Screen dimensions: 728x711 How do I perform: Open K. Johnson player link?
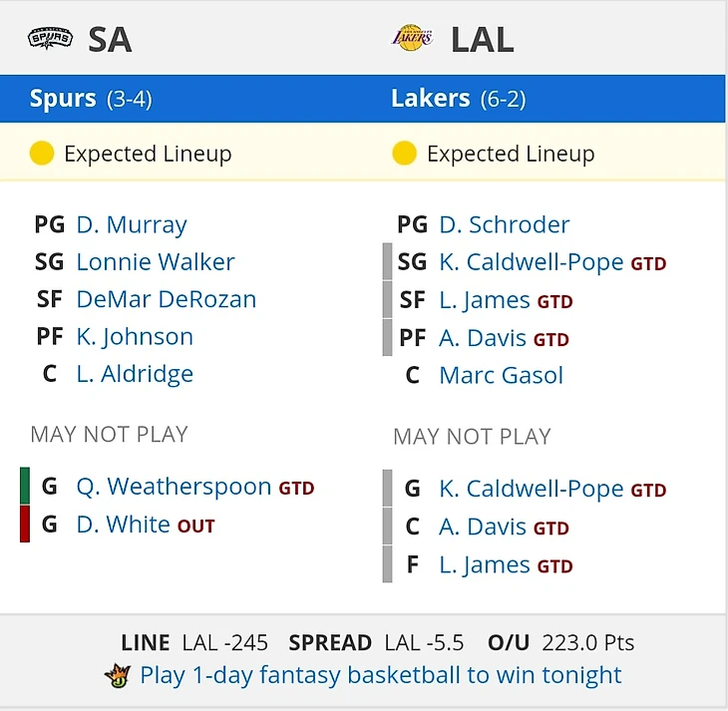pos(135,337)
